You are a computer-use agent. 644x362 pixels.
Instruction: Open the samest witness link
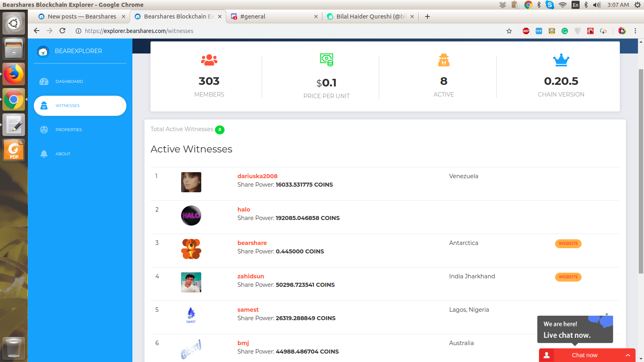pos(248,310)
